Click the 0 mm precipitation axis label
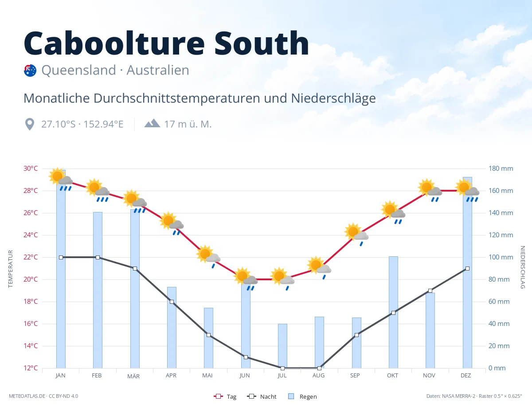The width and height of the screenshot is (532, 408). pyautogui.click(x=497, y=368)
